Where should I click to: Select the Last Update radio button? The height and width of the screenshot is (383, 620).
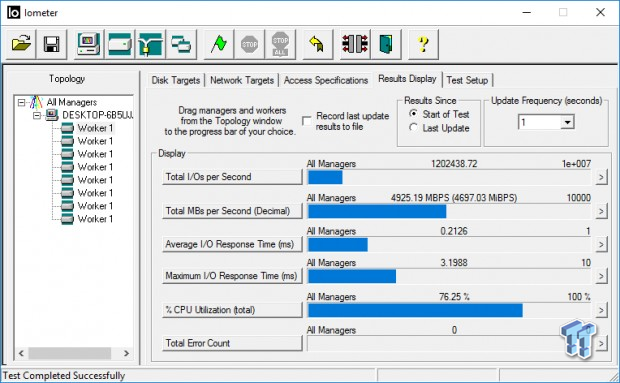pos(413,128)
